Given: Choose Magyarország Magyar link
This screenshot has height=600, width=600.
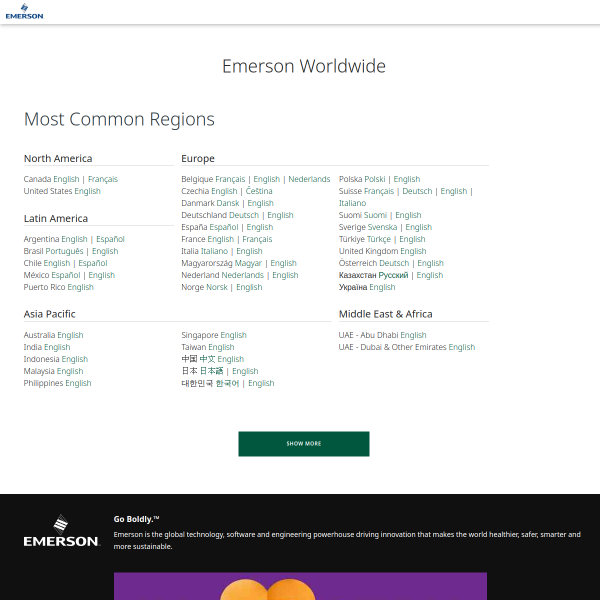Looking at the screenshot, I should tap(248, 263).
